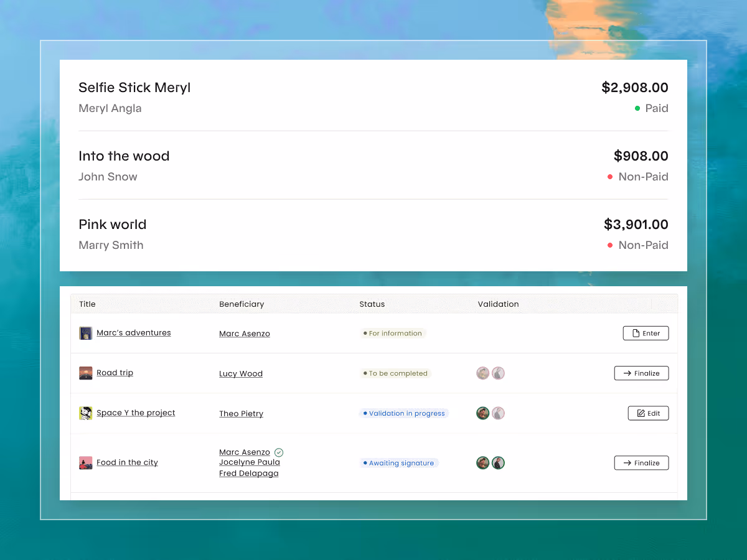Click the Awaiting signature status badge

[399, 463]
